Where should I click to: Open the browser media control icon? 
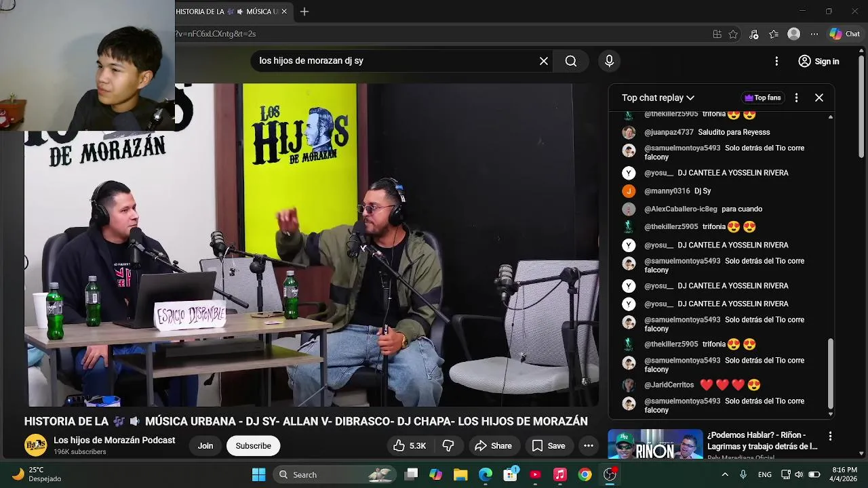click(753, 34)
